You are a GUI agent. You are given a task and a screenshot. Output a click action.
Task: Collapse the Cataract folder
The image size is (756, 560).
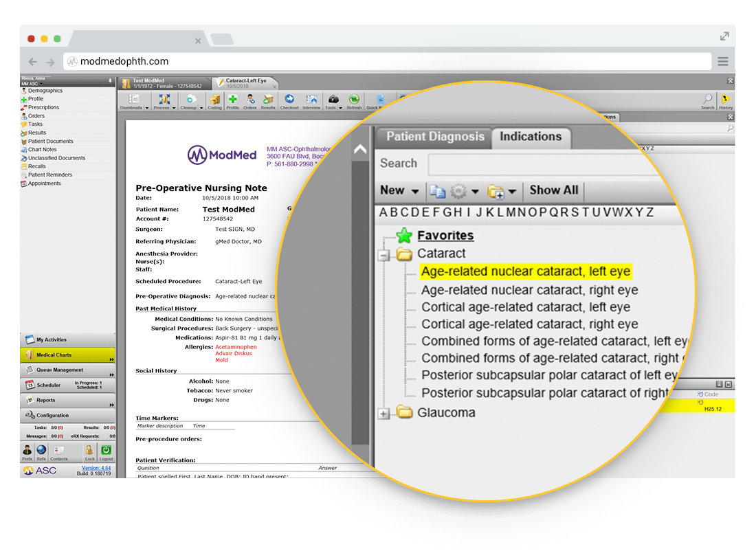[383, 255]
